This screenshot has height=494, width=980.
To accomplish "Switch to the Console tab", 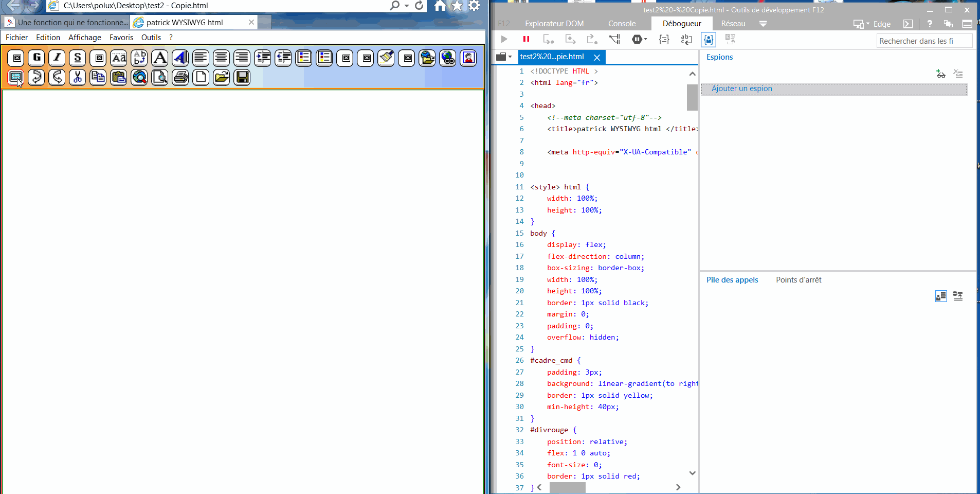I will [x=622, y=24].
